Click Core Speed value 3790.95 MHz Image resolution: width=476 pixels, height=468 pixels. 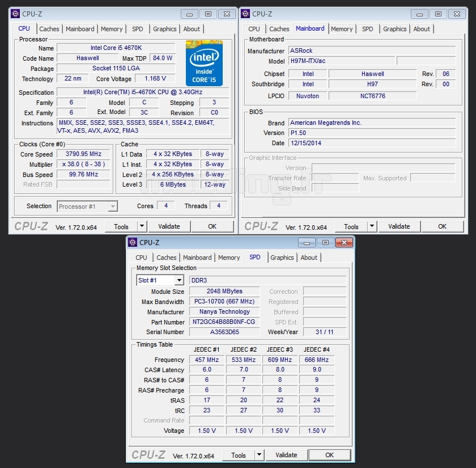point(83,154)
